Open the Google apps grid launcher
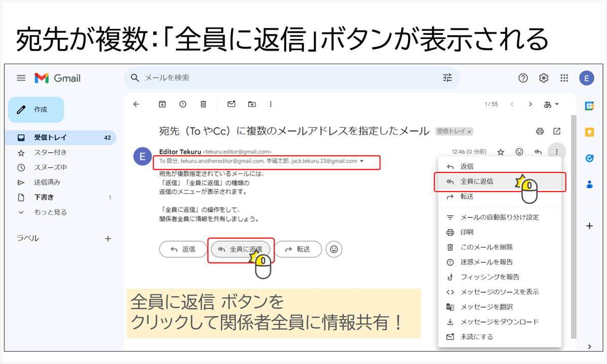This screenshot has width=607, height=364. [564, 78]
